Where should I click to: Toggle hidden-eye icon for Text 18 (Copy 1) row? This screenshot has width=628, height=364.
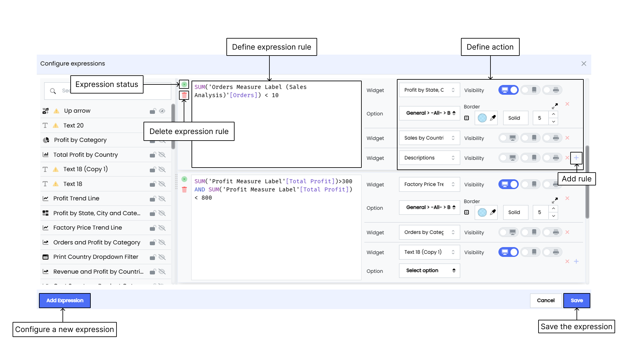pyautogui.click(x=162, y=169)
